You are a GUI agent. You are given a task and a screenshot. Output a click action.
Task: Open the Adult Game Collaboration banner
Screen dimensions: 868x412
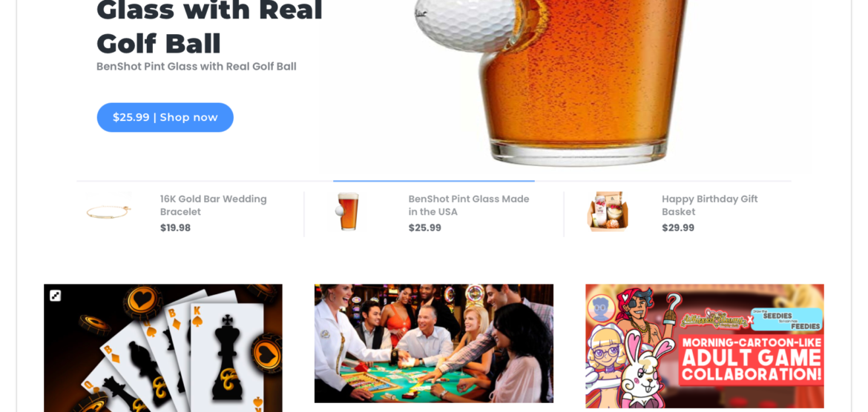[705, 346]
